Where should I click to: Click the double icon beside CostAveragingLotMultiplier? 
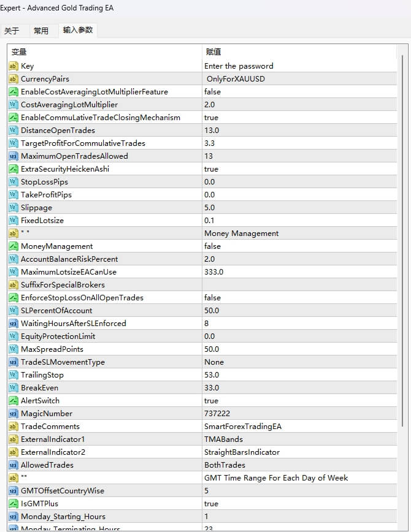click(x=13, y=104)
